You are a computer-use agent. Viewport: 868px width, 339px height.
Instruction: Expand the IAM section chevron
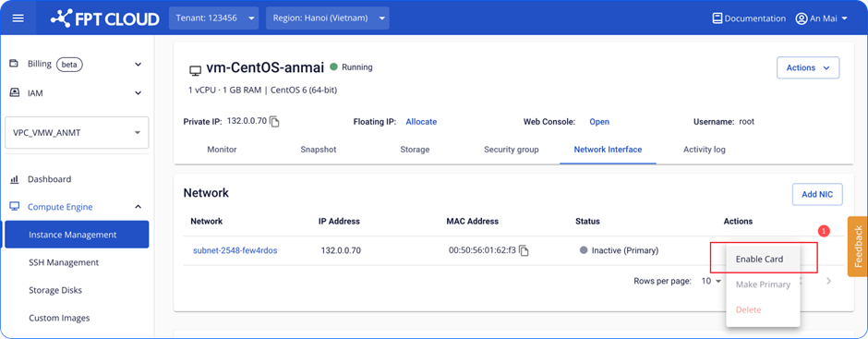139,93
